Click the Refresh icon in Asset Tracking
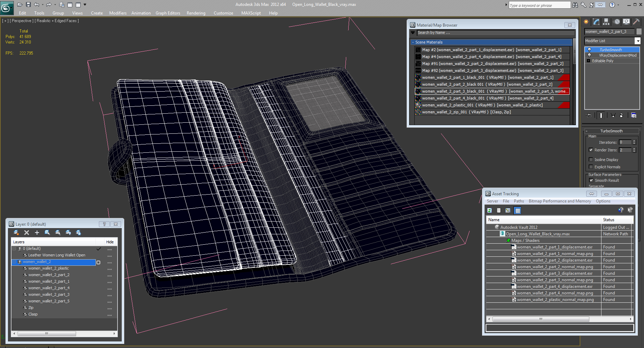Viewport: 644px width, 348px height. (489, 210)
